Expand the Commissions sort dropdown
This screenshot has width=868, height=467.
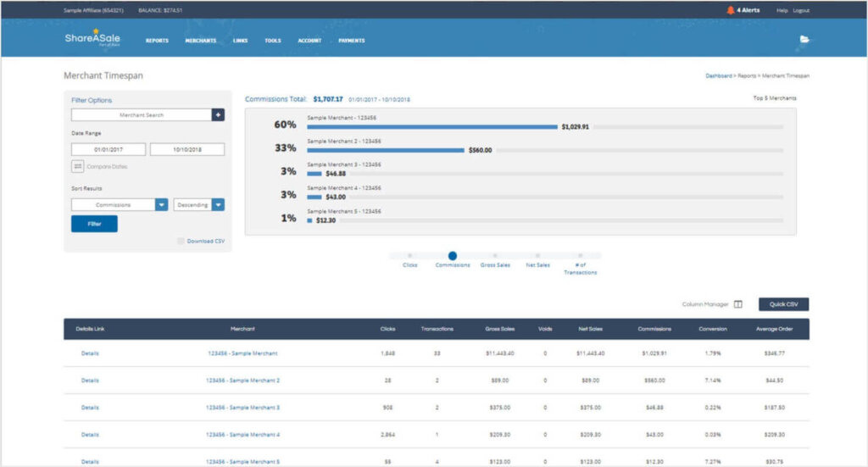pos(162,205)
